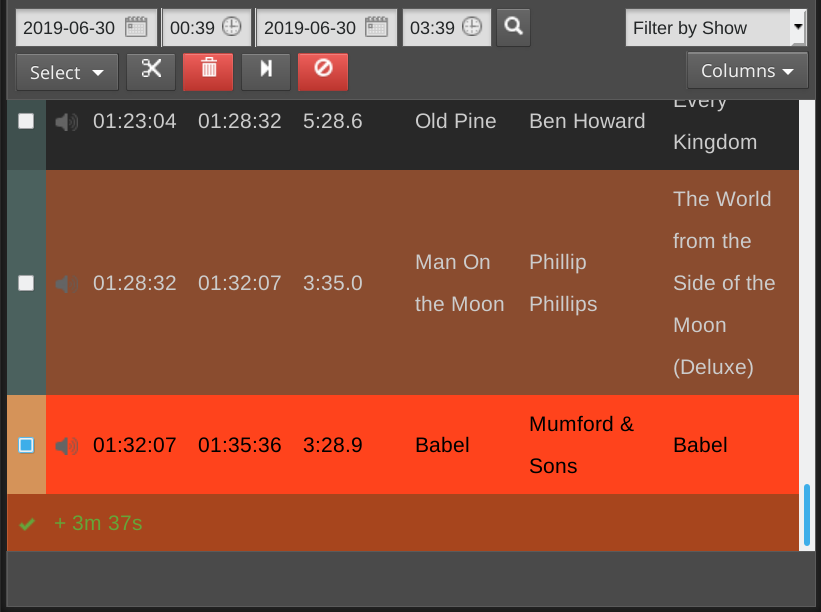Image resolution: width=821 pixels, height=612 pixels.
Task: Toggle the checkbox on the Babel row
Action: pos(26,446)
